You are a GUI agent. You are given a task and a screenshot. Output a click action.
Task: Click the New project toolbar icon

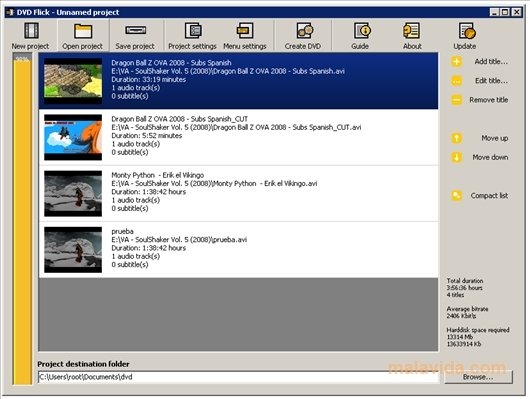point(31,30)
